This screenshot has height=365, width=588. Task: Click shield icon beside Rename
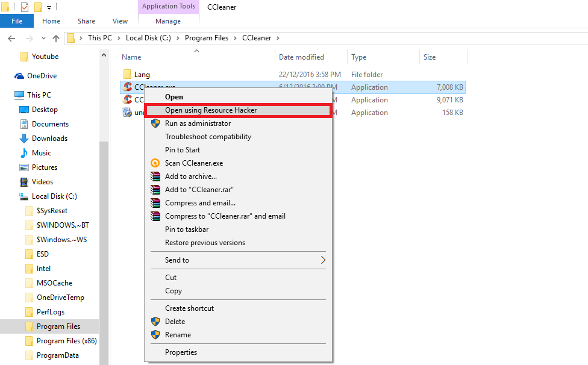coord(155,335)
